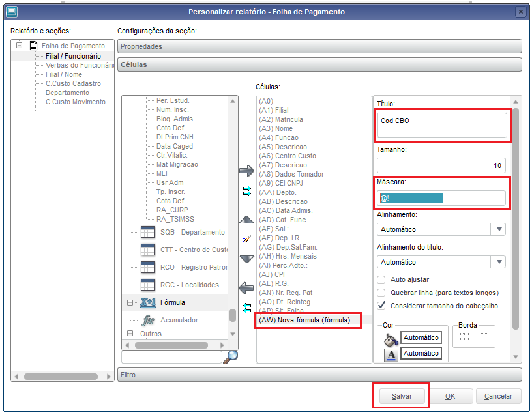Select the (A6) Centro Custo cell
532x415 pixels.
pos(288,156)
